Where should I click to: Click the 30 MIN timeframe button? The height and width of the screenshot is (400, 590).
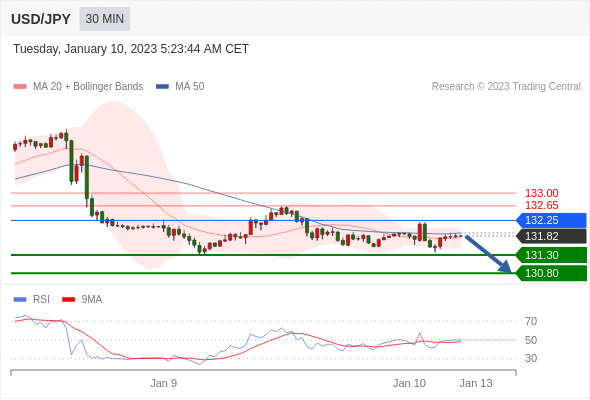105,19
